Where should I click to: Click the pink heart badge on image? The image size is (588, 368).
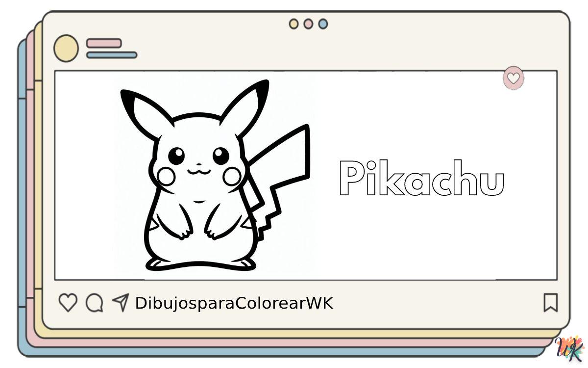(513, 78)
